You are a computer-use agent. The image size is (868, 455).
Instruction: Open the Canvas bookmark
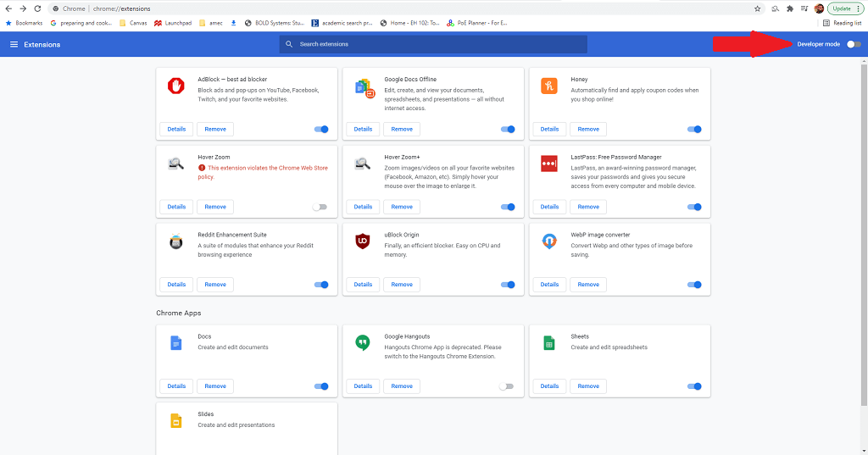[133, 23]
